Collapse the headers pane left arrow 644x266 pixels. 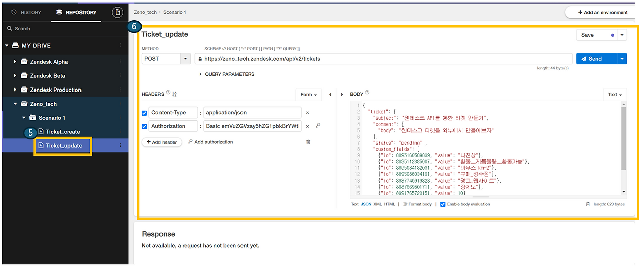[x=330, y=94]
